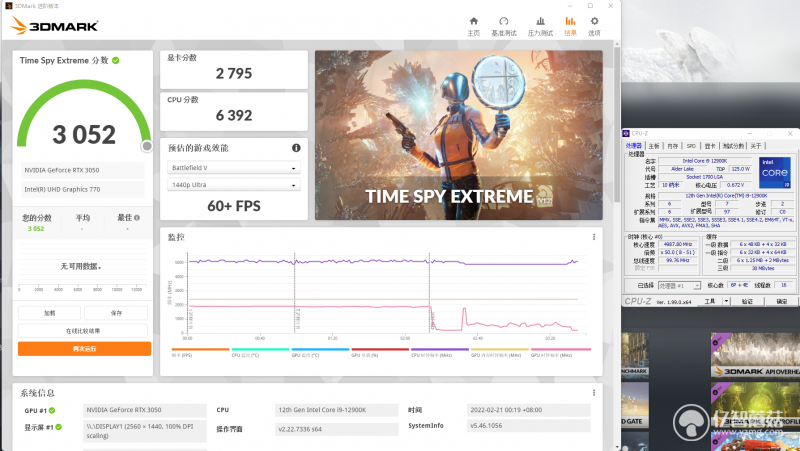Click the second chart marker line before 01:20
Viewport: 800px width, 451px height.
coord(294,293)
